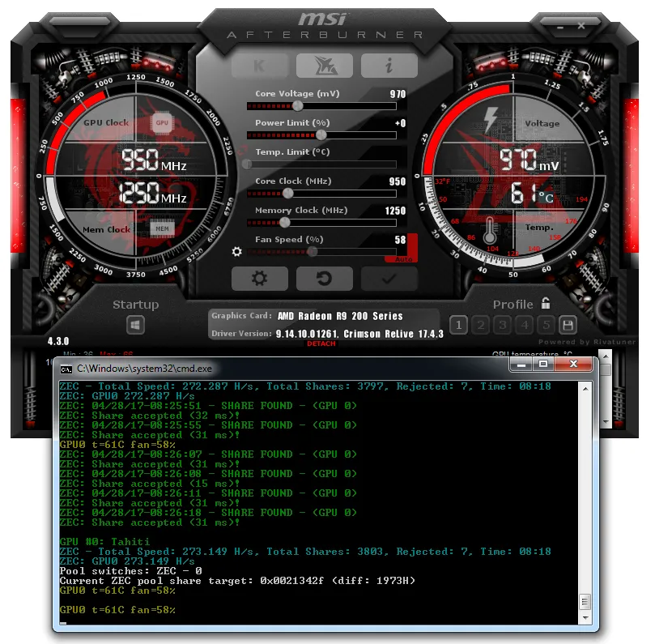Click the 'ZEC: GPU0 272.287 H/s' line
The image size is (655, 644).
pos(127,396)
